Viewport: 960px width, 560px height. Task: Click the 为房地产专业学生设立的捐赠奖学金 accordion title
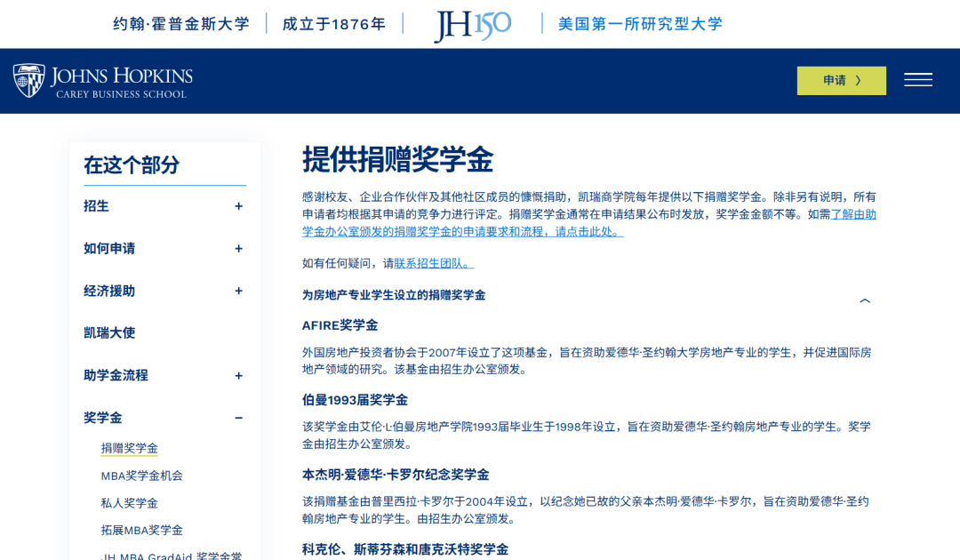click(394, 295)
